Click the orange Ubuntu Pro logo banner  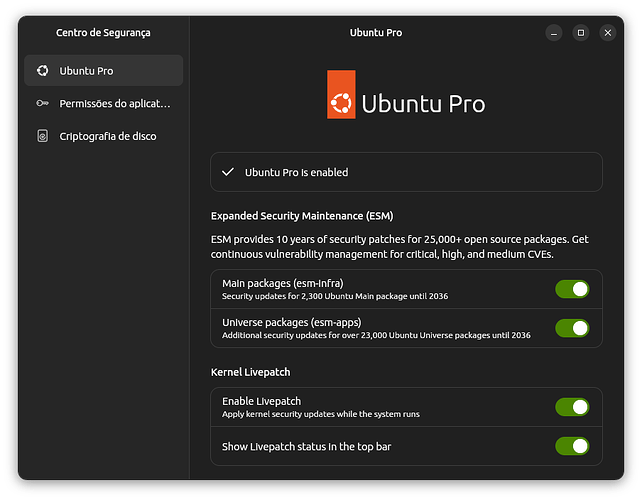point(341,94)
